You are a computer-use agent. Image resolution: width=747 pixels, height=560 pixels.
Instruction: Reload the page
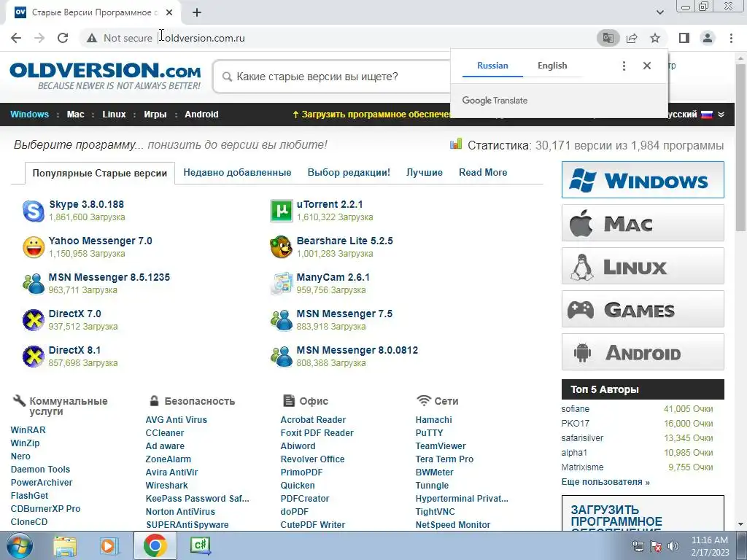63,38
